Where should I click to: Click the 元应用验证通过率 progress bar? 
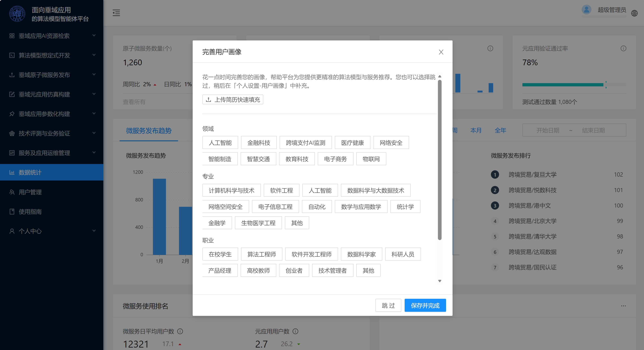click(574, 85)
